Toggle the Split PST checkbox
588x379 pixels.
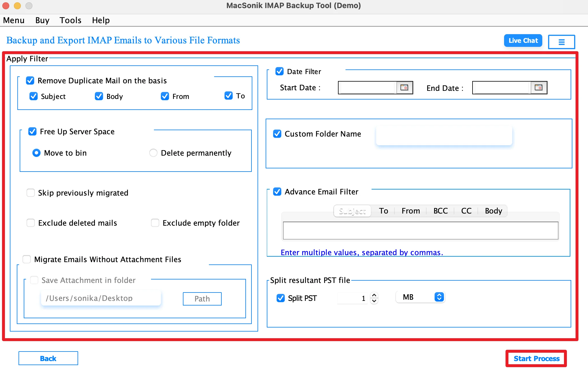pos(281,298)
